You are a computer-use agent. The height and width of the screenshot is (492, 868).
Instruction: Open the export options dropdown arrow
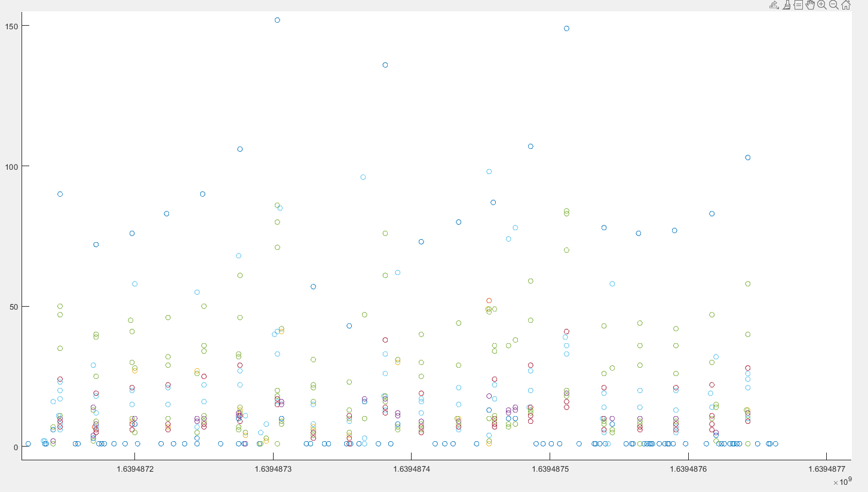click(x=777, y=7)
